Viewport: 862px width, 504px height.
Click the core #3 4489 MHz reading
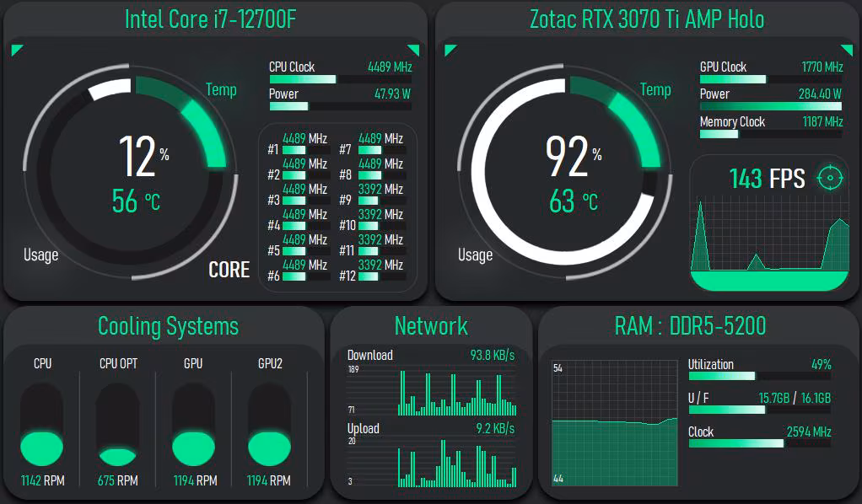[304, 189]
